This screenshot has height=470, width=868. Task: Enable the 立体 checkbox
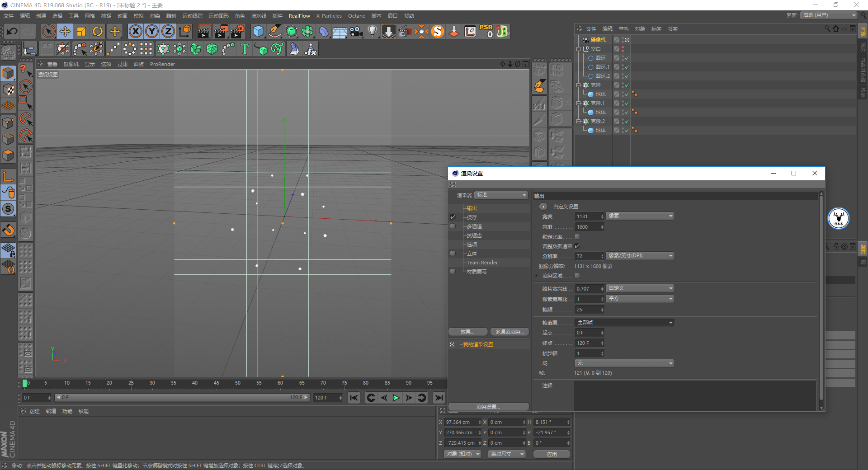click(x=453, y=254)
